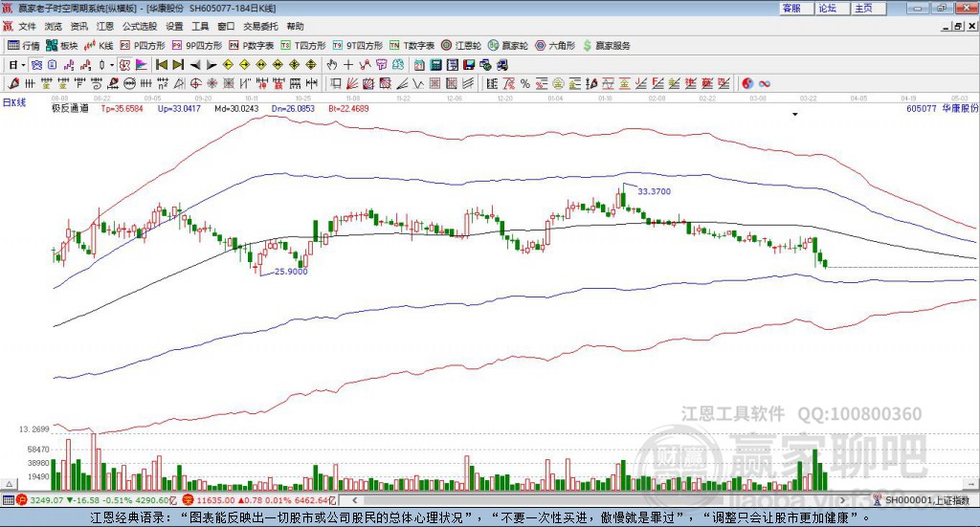Step chart right with black arrow
Screen dimensions: 980x527
click(212, 65)
